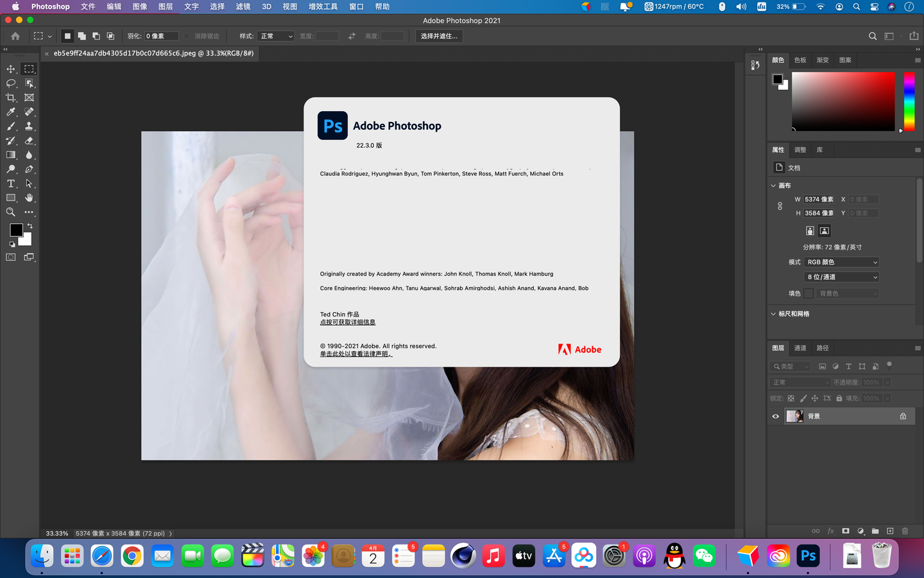924x578 pixels.
Task: Toggle Quick Mask mode
Action: (x=11, y=257)
